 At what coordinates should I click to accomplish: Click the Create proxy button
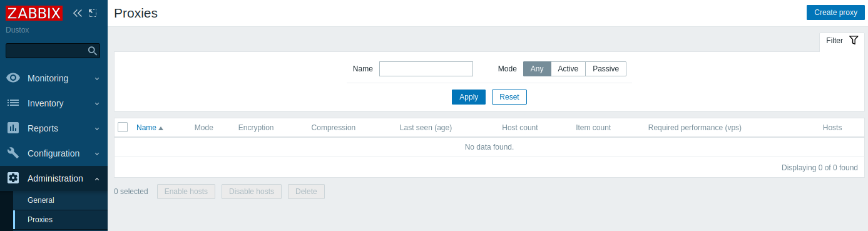835,13
